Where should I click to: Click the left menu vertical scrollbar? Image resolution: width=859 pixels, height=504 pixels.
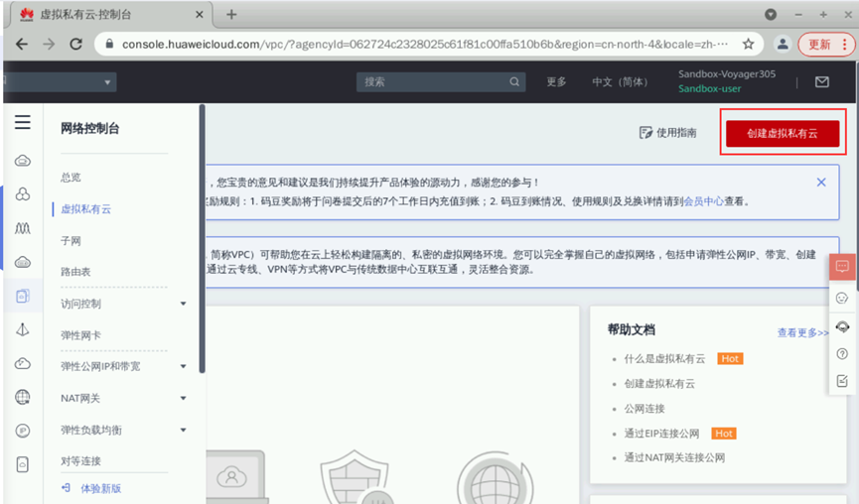coord(203,238)
